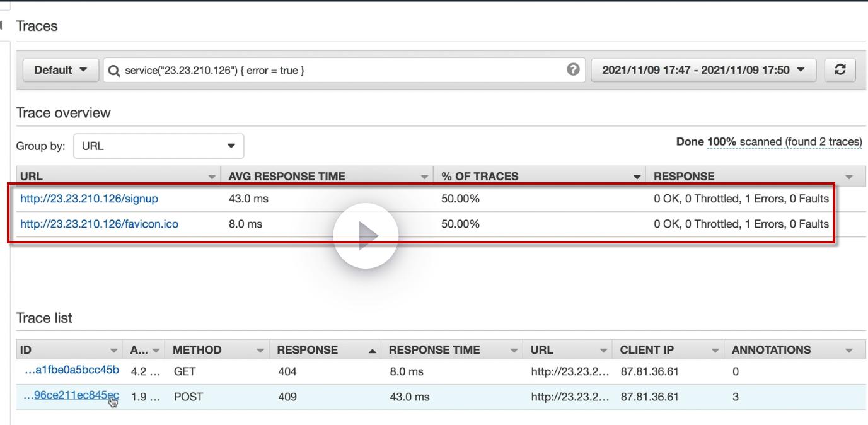Open the Default filter group dropdown
868x425 pixels.
61,70
